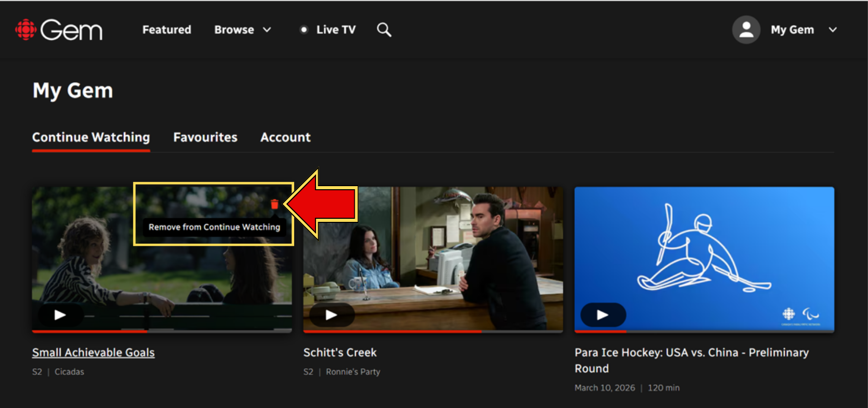Click the Small Achievable Goals progress bar
This screenshot has height=408, width=868.
pyautogui.click(x=162, y=331)
